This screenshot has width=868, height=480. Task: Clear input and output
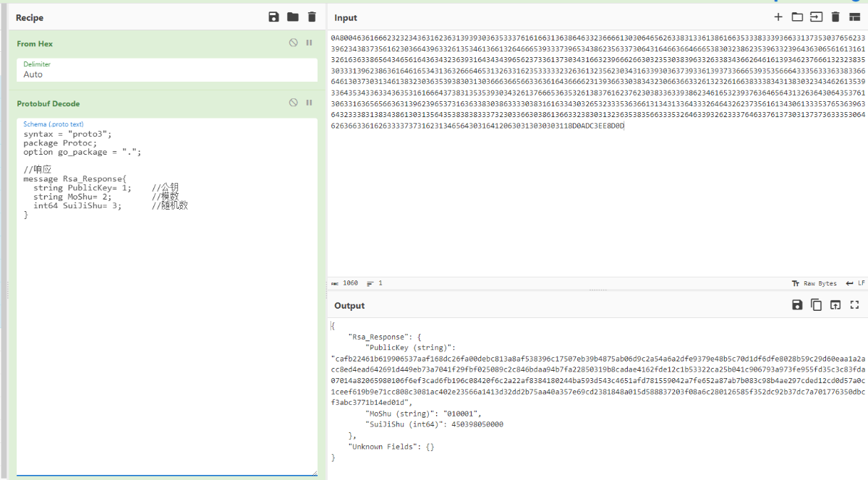click(x=835, y=17)
